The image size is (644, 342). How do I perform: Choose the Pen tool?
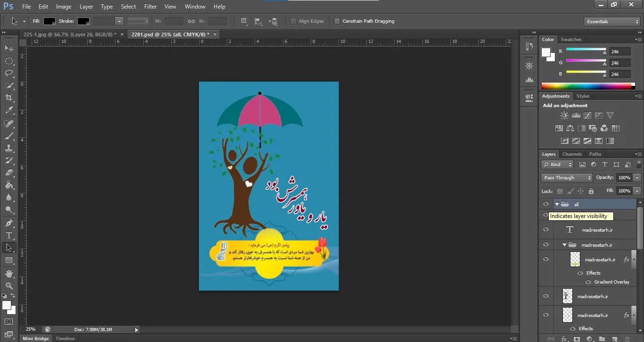tap(9, 223)
